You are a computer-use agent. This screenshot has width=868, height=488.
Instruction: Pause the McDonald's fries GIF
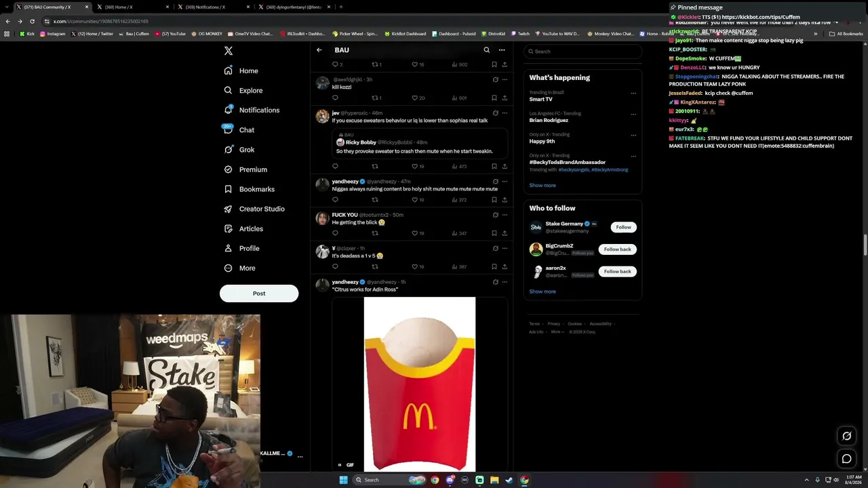(x=340, y=465)
